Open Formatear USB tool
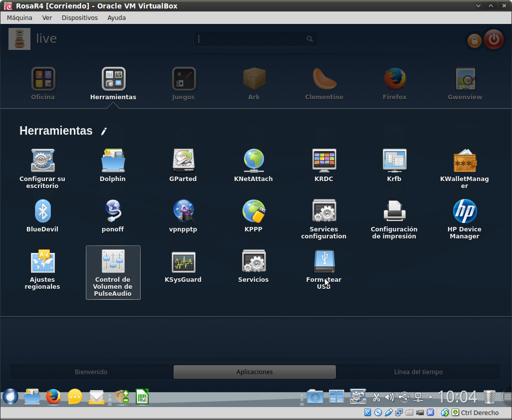The height and width of the screenshot is (420, 512). point(324,262)
